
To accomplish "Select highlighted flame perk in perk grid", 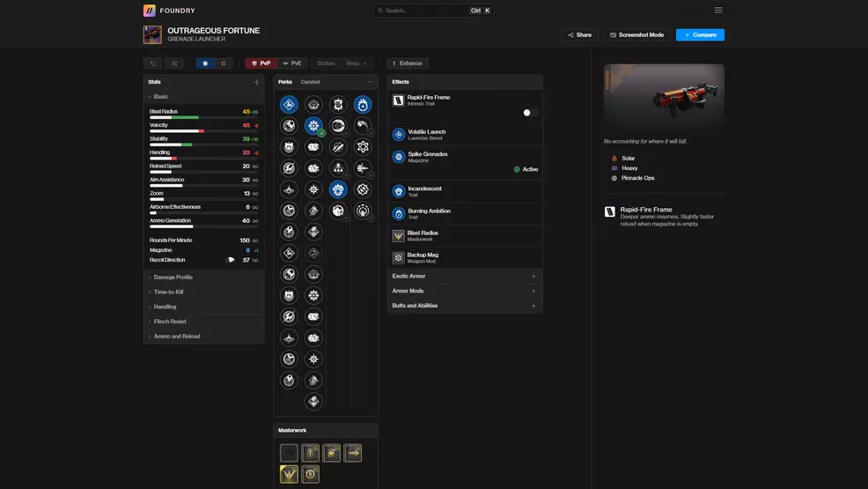I will pyautogui.click(x=363, y=105).
